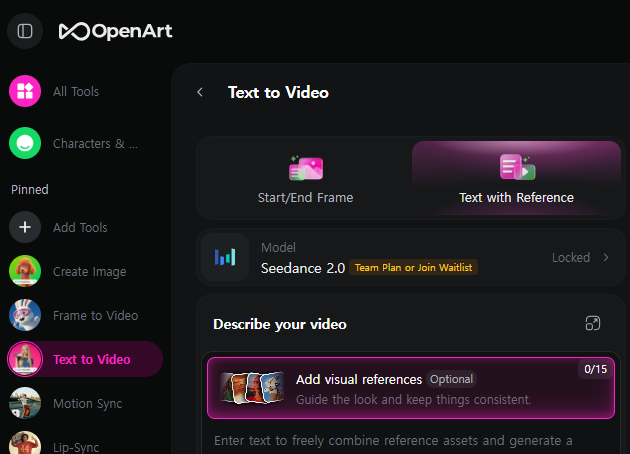Screen dimensions: 630x454
Task: Click the 0/15 reference counter
Action: [595, 369]
